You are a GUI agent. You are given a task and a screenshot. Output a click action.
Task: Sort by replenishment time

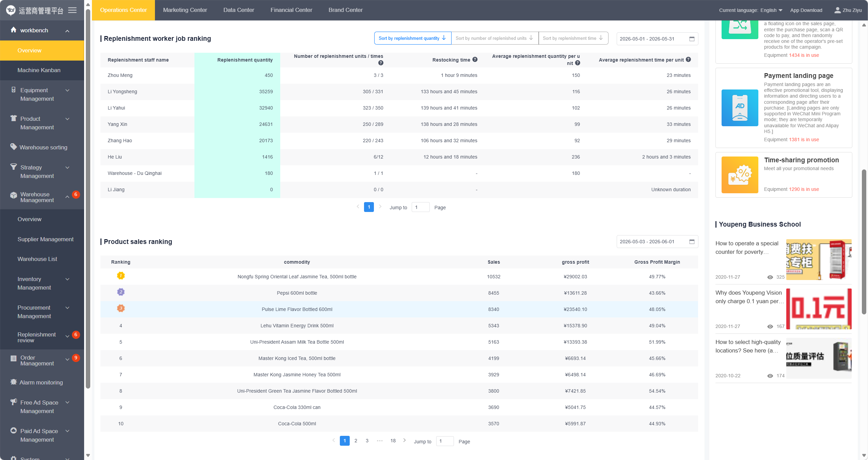(x=573, y=38)
